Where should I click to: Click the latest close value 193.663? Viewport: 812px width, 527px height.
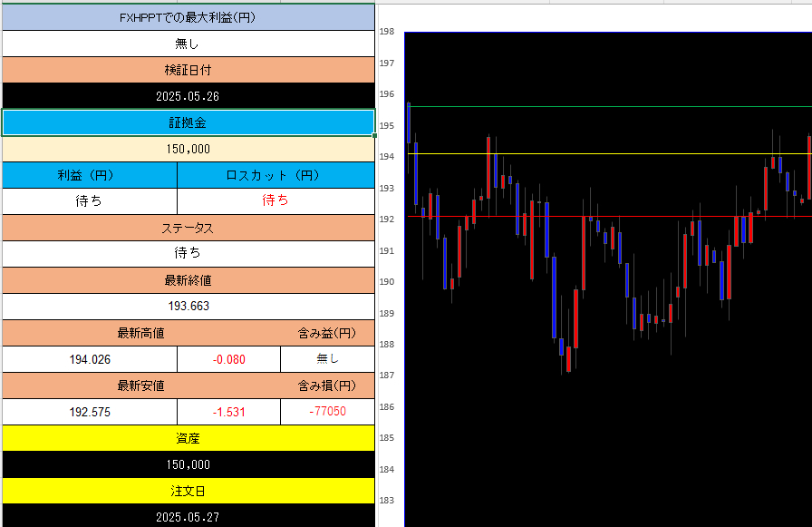pyautogui.click(x=188, y=307)
